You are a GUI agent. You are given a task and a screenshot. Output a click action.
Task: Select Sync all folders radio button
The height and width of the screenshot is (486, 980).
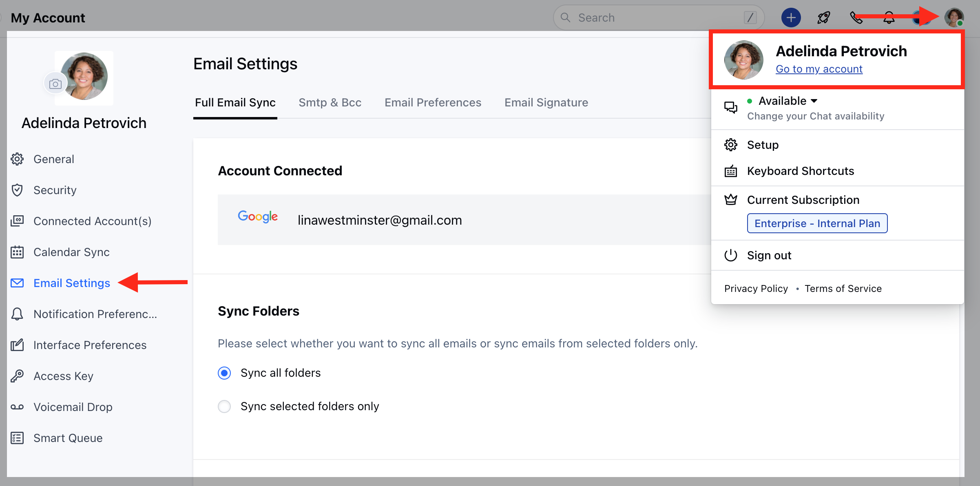click(224, 373)
